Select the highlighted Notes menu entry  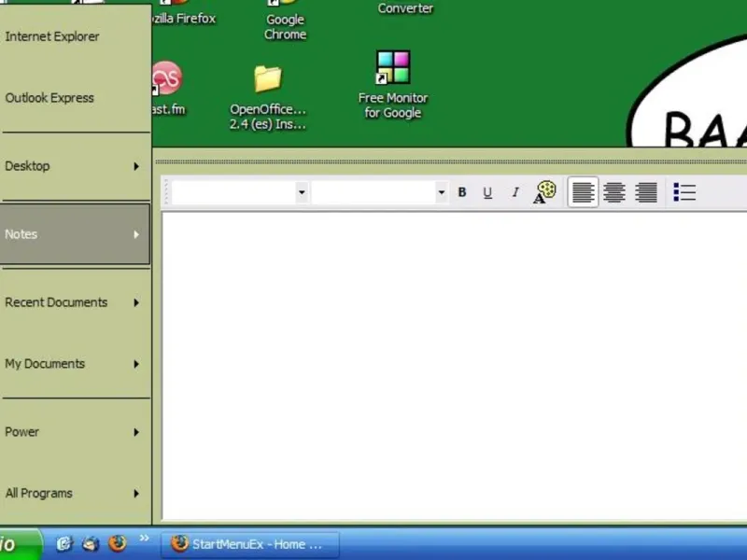[76, 234]
